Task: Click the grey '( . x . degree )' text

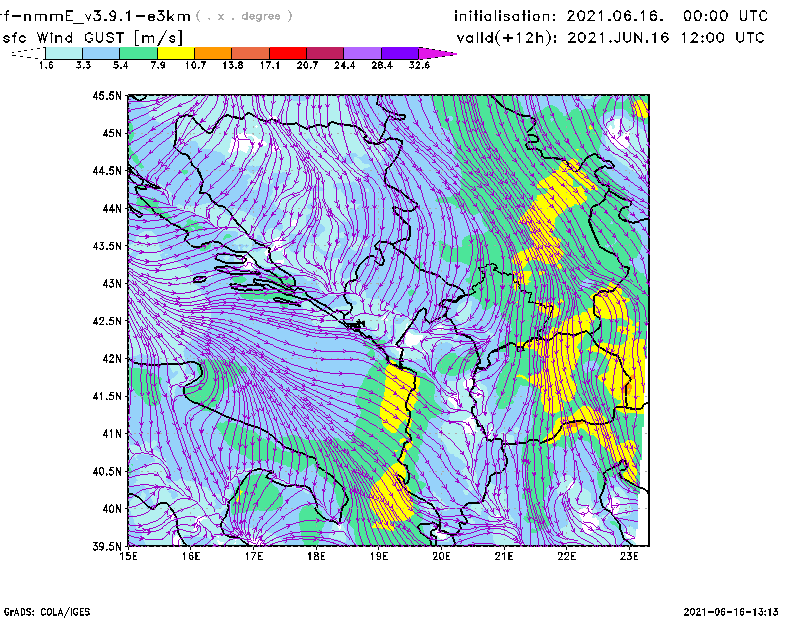Action: click(x=244, y=16)
